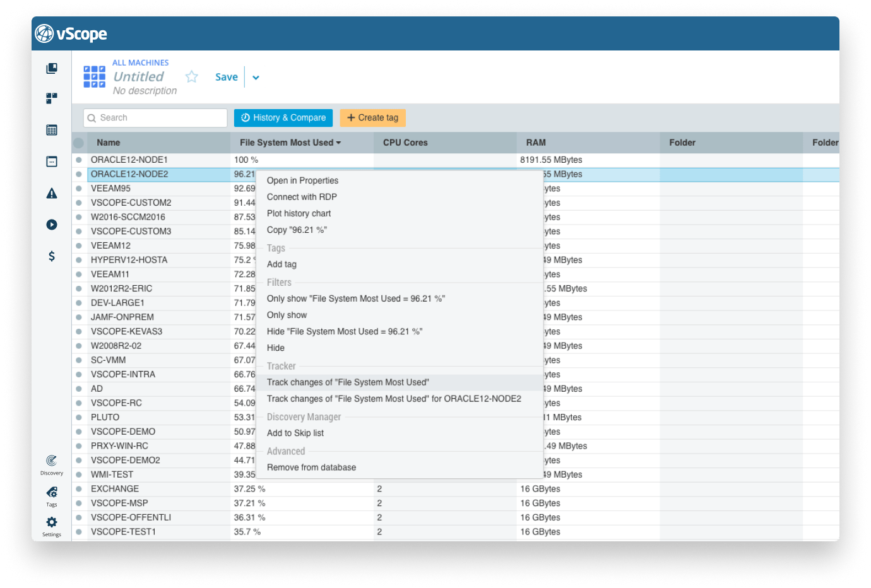Select row circle for VEEAM95

pyautogui.click(x=79, y=188)
